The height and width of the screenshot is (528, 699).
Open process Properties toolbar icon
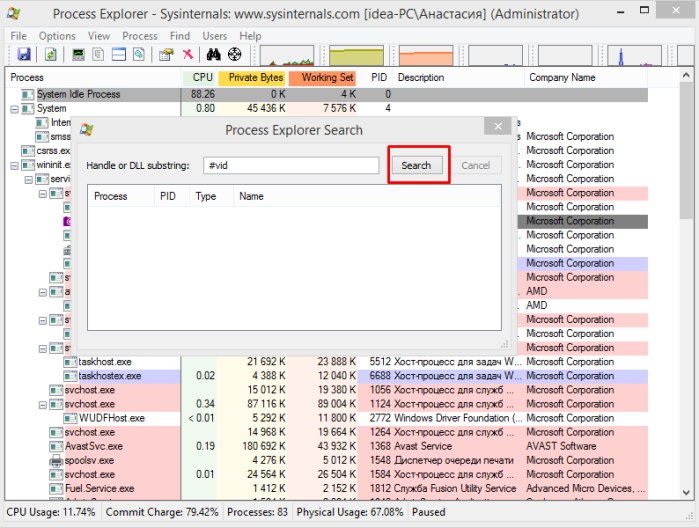[x=166, y=54]
